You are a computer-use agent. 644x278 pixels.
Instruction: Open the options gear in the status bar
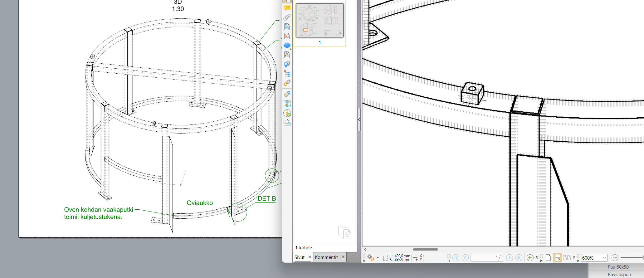point(371,258)
